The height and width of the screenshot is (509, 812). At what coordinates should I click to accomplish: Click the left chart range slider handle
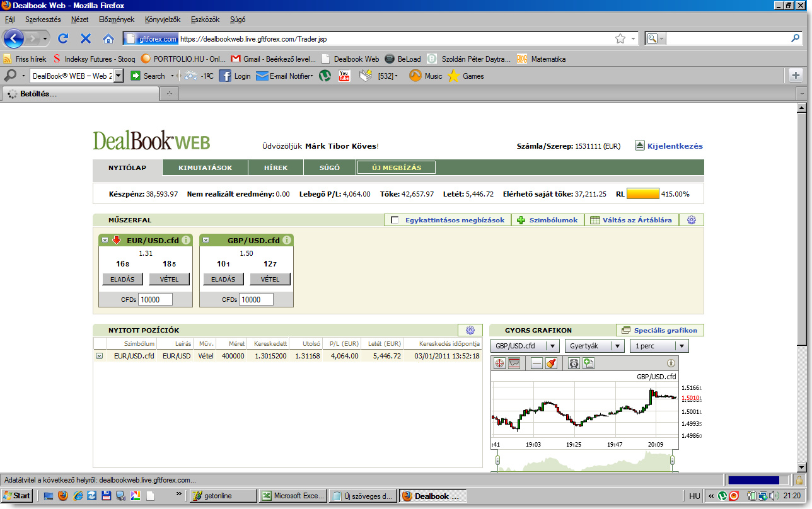(497, 460)
